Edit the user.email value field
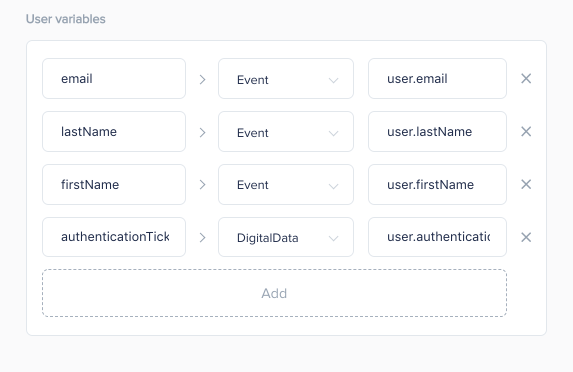 [437, 79]
